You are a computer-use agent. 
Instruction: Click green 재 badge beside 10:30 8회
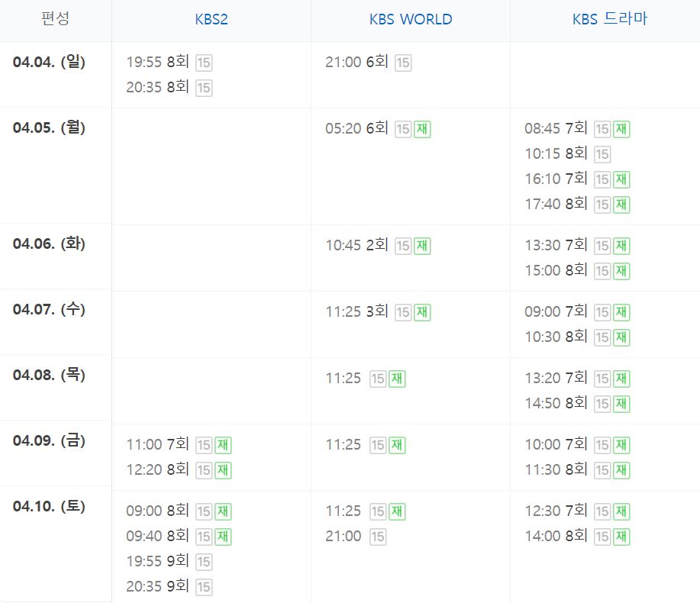[x=621, y=337]
